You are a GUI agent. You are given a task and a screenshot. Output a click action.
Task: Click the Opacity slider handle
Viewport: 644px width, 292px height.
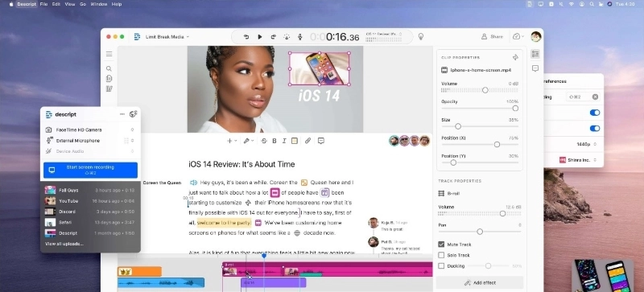click(515, 109)
